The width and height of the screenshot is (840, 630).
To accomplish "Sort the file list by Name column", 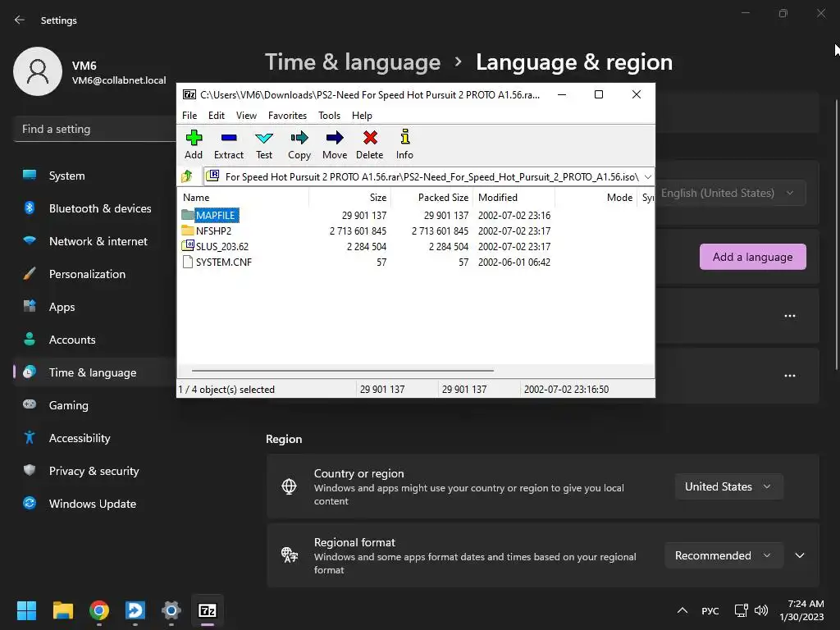I will click(x=244, y=197).
